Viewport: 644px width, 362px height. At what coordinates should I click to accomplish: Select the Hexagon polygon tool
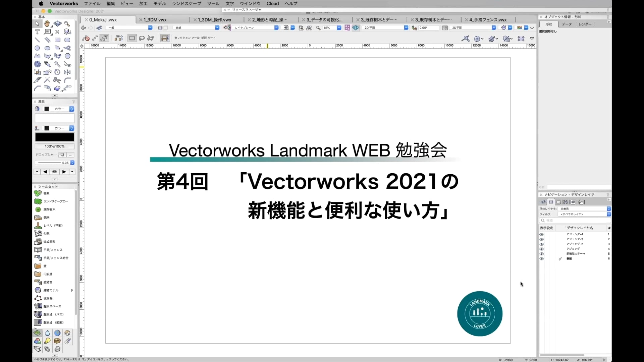[67, 56]
